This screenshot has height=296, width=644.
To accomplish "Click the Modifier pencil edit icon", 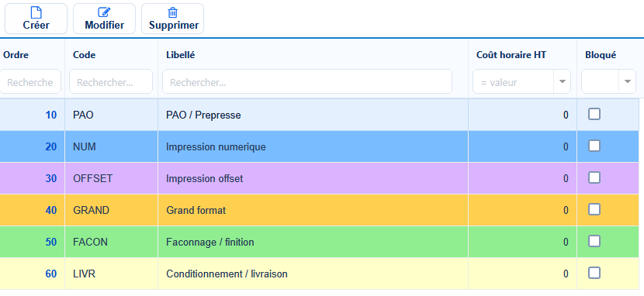I will 104,12.
